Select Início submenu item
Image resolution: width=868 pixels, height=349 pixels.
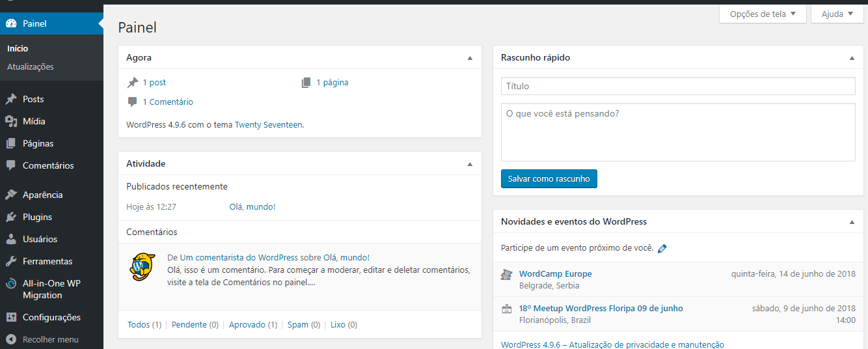(x=18, y=48)
